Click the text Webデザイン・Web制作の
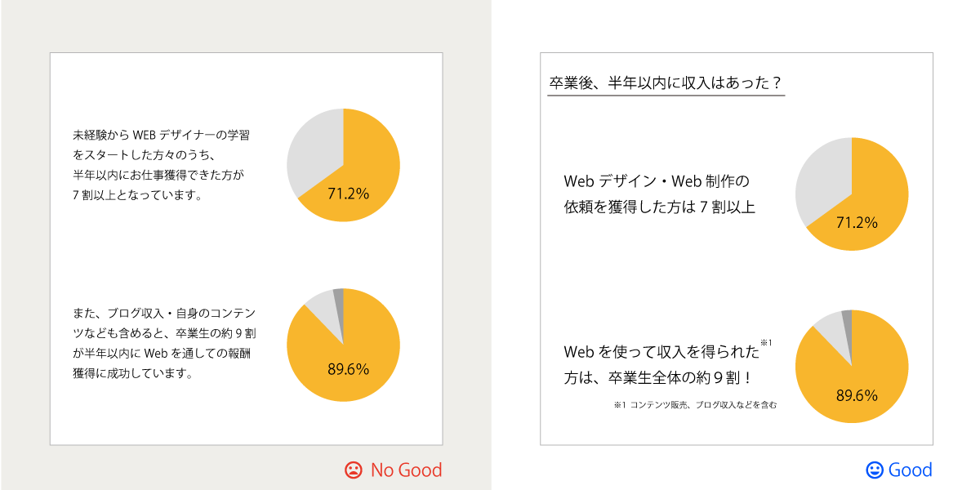 pyautogui.click(x=657, y=180)
